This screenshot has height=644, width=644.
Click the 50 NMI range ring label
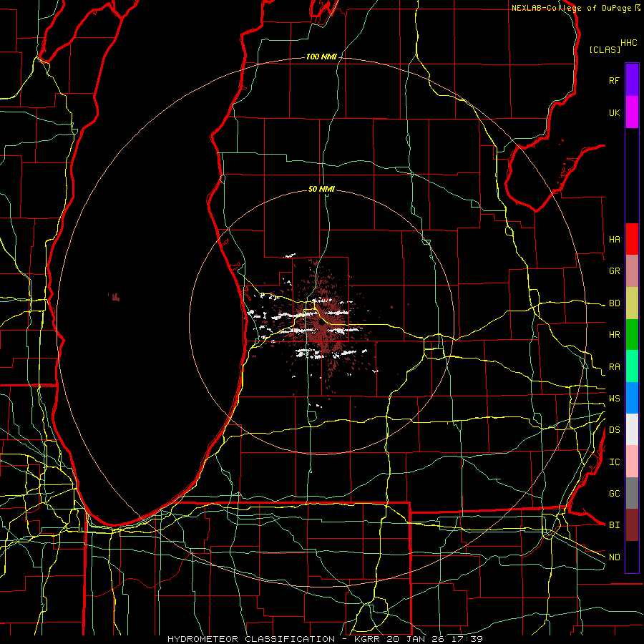[321, 189]
